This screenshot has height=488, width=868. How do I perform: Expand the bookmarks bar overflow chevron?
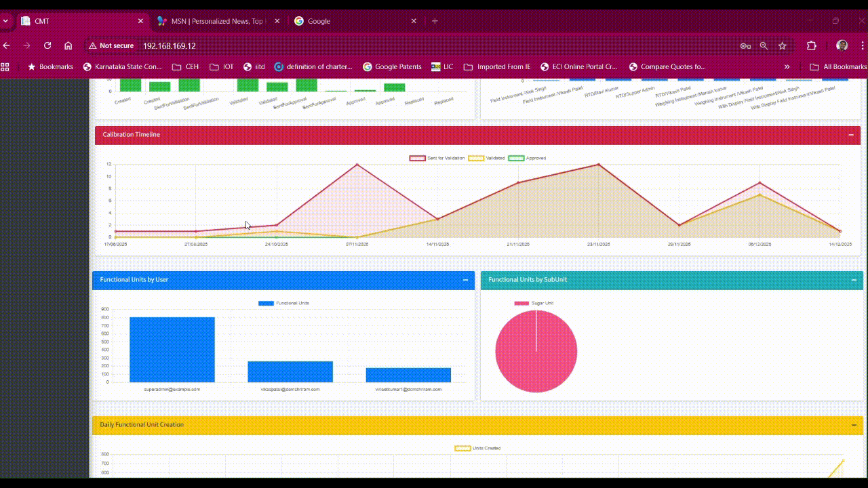787,66
